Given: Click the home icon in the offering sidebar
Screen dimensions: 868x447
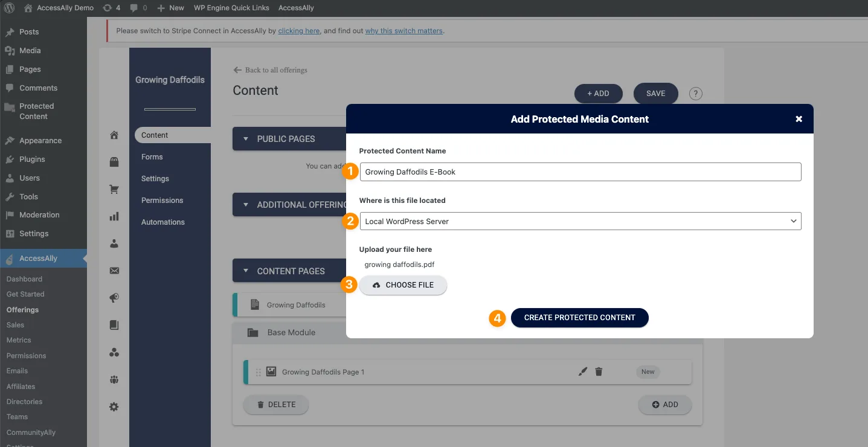Looking at the screenshot, I should [x=114, y=135].
